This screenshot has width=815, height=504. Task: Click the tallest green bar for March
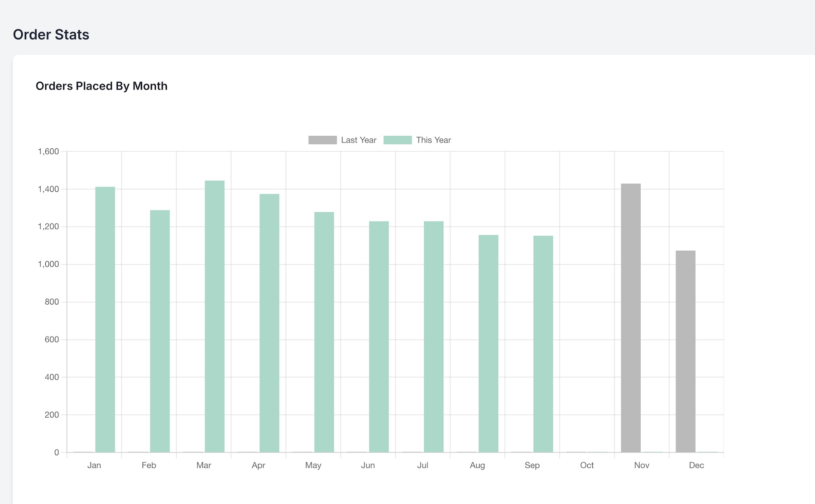pos(215,317)
